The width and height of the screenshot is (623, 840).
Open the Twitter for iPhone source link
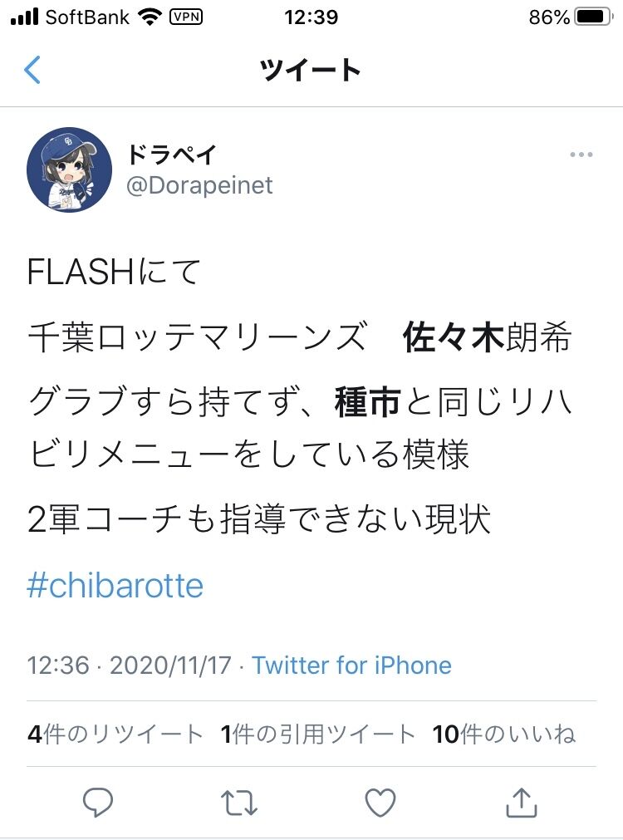352,666
